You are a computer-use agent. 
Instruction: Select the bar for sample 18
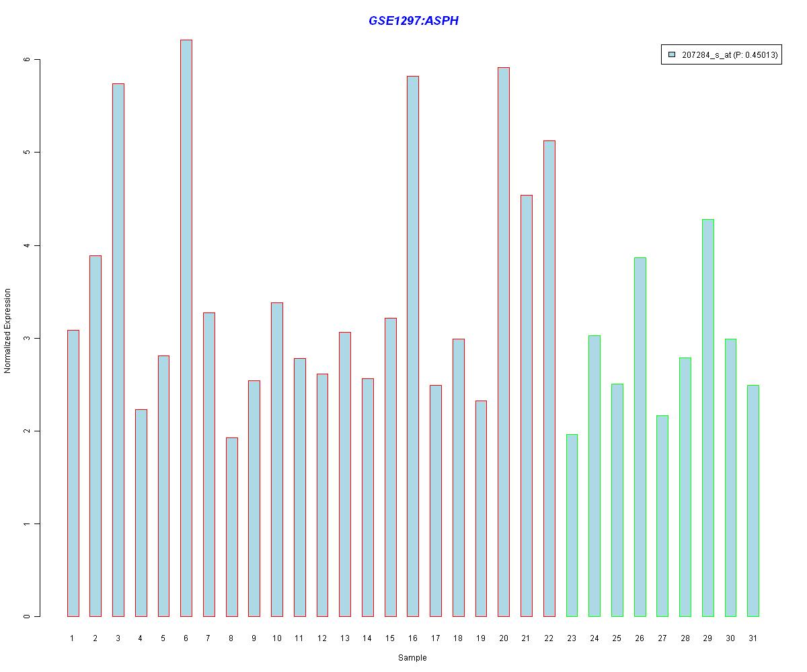[458, 478]
